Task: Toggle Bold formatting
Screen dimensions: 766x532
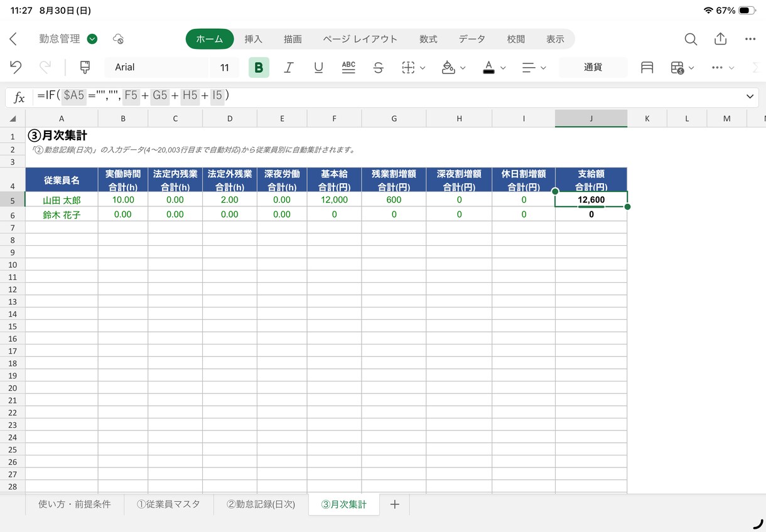Action: 259,67
